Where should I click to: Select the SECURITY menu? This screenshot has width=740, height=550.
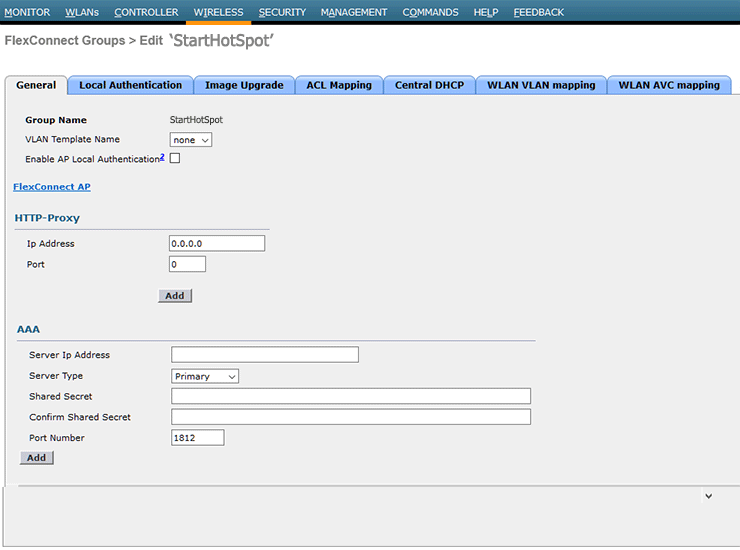tap(282, 12)
